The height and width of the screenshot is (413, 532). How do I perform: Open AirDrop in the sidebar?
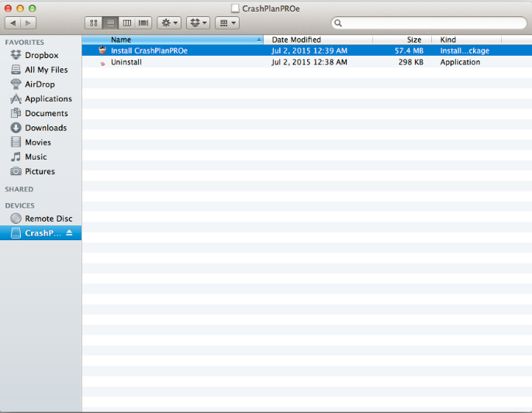tap(40, 84)
